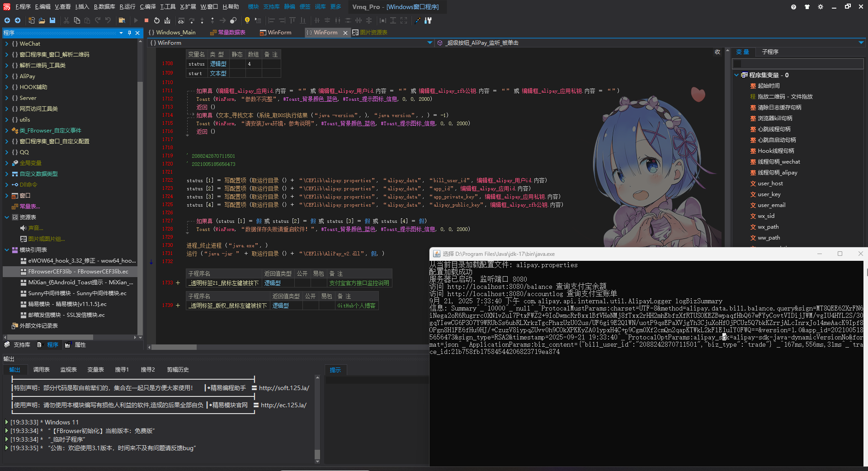868x471 pixels.
Task: Open the tools wrench icon
Action: point(428,20)
